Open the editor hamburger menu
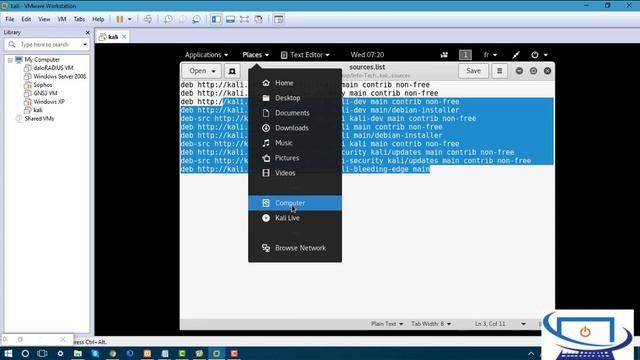 (500, 71)
